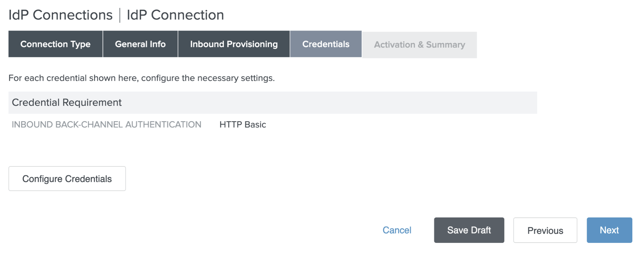Click the HTTP Basic credential value
This screenshot has height=253, width=644.
point(243,125)
